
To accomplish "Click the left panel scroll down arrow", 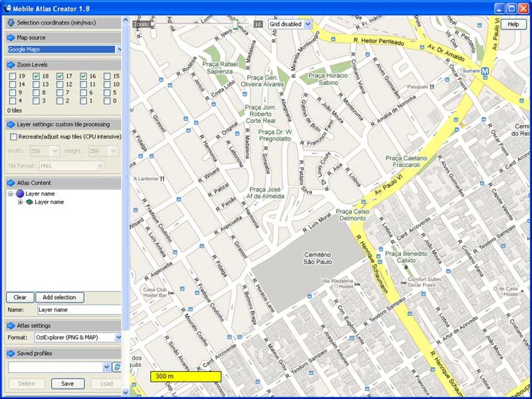I will point(126,393).
